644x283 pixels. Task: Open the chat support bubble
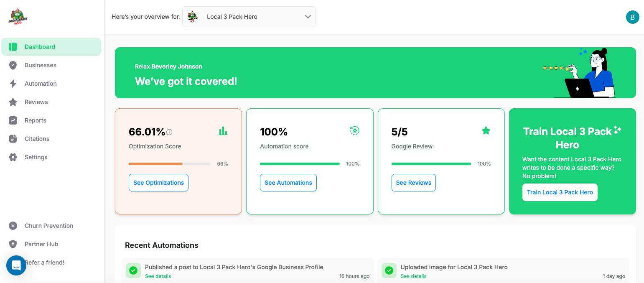(x=16, y=265)
